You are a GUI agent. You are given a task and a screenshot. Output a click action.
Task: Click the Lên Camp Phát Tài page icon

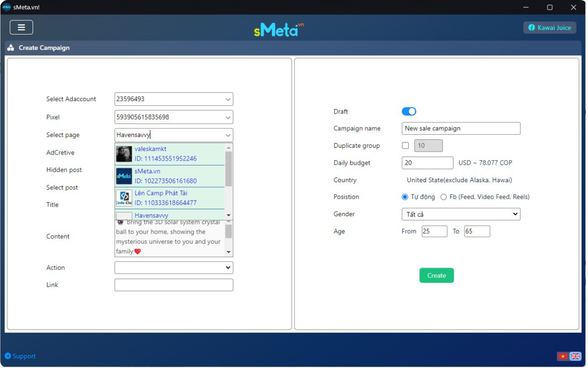(x=124, y=198)
